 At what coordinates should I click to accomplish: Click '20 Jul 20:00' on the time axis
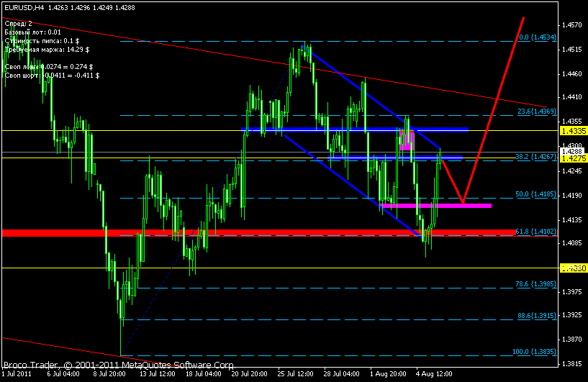pyautogui.click(x=249, y=374)
